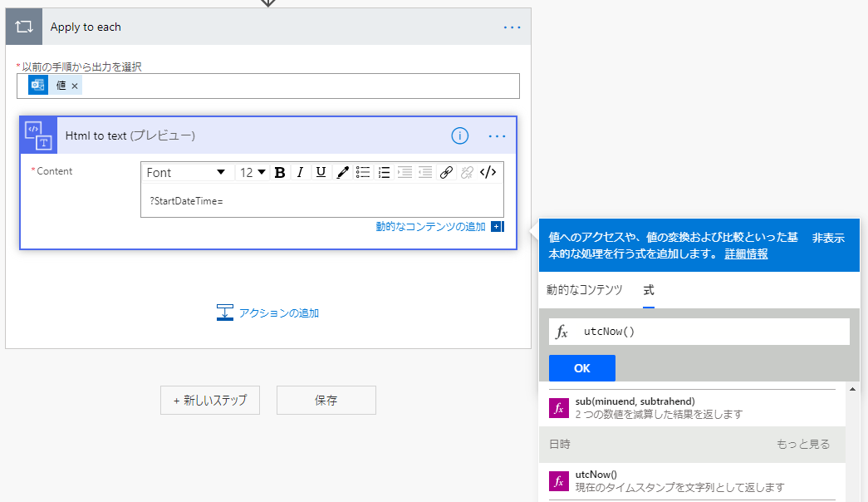View the Html to text info tooltip

460,135
